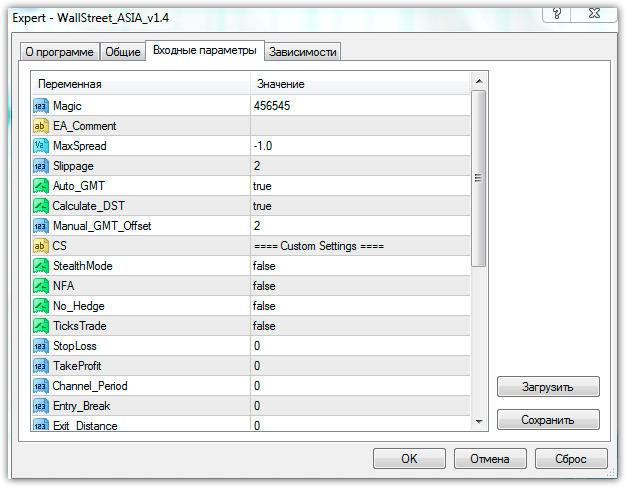
Task: Click the integer icon beside StopLoss
Action: point(41,346)
